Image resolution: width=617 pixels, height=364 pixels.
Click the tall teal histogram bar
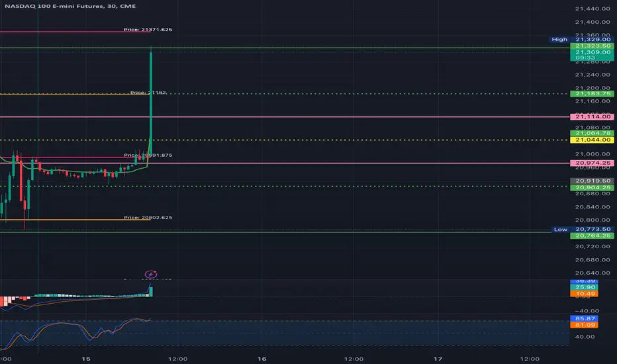click(x=151, y=292)
